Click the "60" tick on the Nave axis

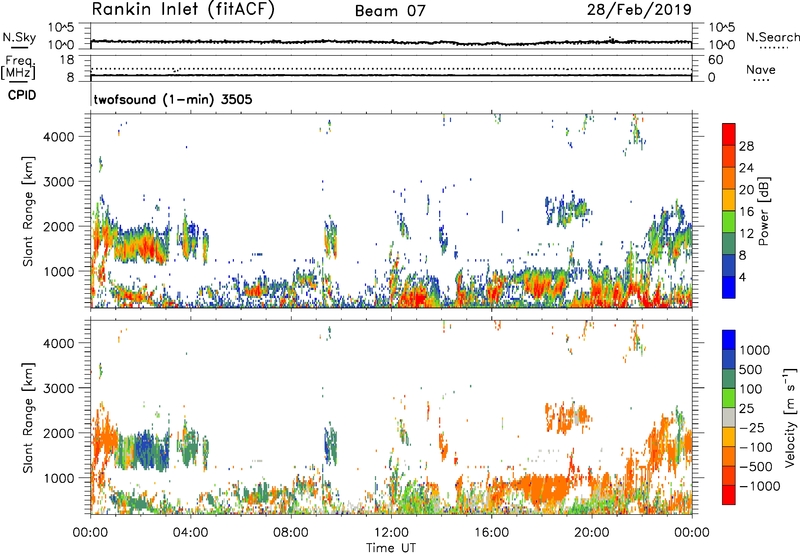715,60
